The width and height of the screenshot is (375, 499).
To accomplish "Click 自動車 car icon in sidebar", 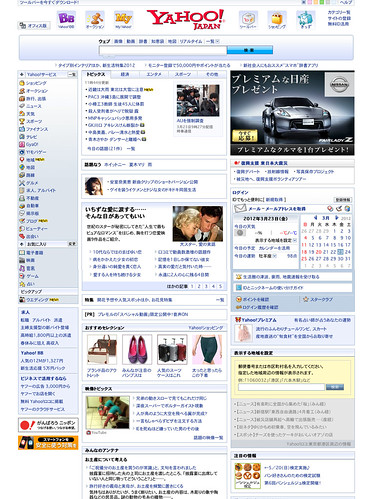I will (x=22, y=206).
